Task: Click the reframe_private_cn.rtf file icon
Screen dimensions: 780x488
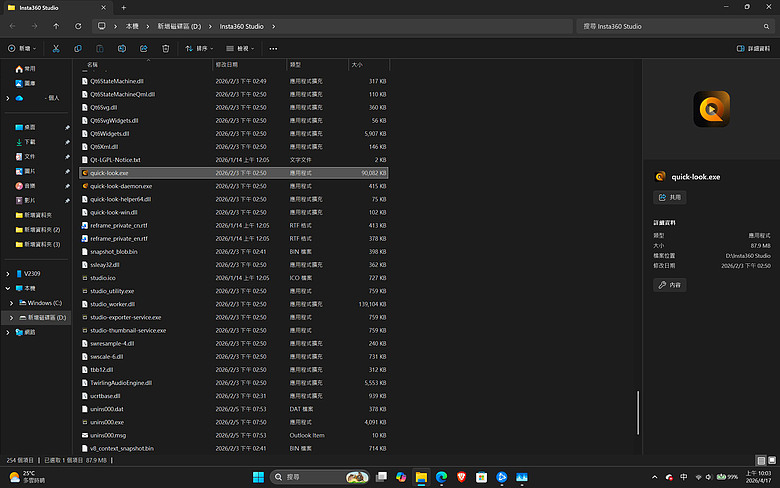Action: [85, 225]
